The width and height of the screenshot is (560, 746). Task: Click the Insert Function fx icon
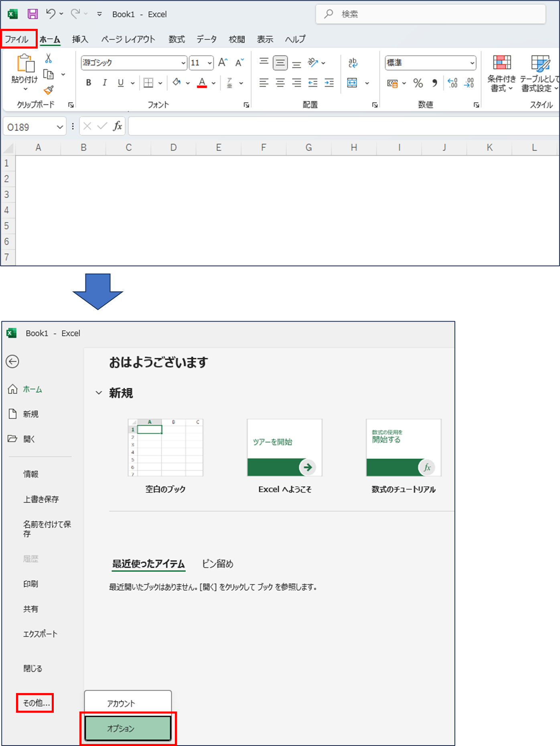[x=118, y=126]
